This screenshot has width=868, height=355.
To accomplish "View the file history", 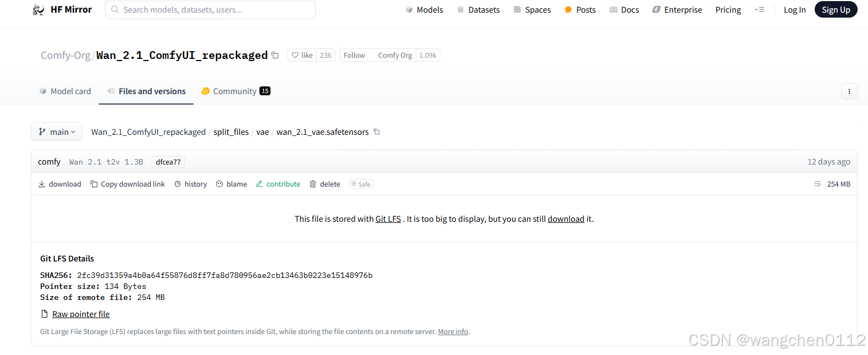I will point(190,184).
